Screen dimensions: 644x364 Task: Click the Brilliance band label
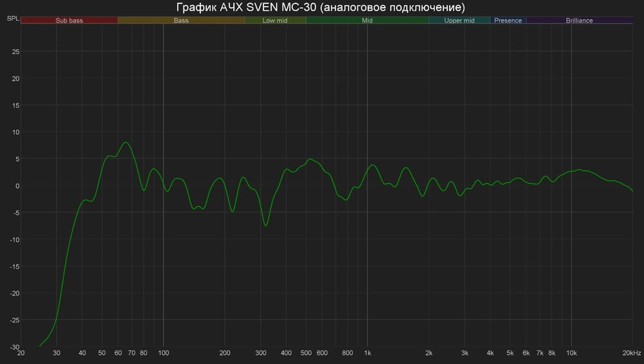(579, 20)
